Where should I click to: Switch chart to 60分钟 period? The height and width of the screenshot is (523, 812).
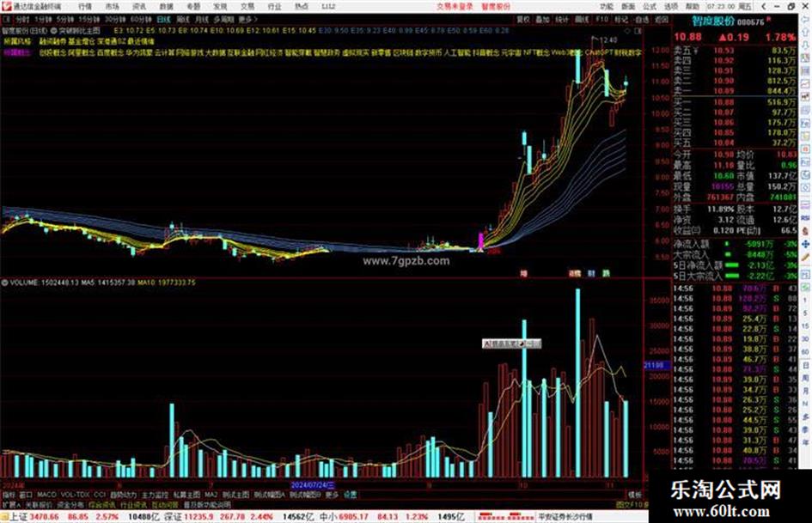tap(141, 19)
